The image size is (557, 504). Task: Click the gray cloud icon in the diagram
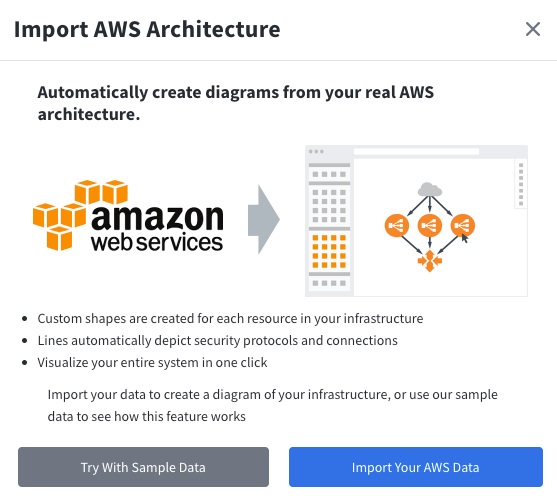[430, 190]
